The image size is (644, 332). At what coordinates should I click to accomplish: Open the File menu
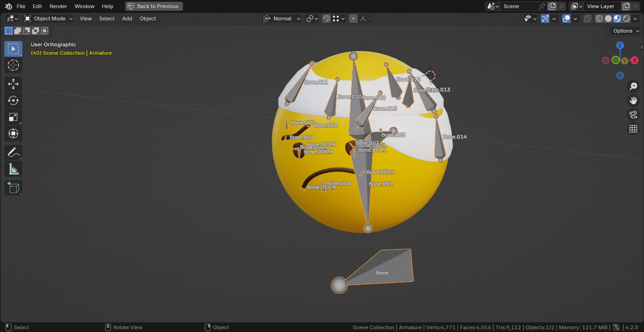point(21,6)
